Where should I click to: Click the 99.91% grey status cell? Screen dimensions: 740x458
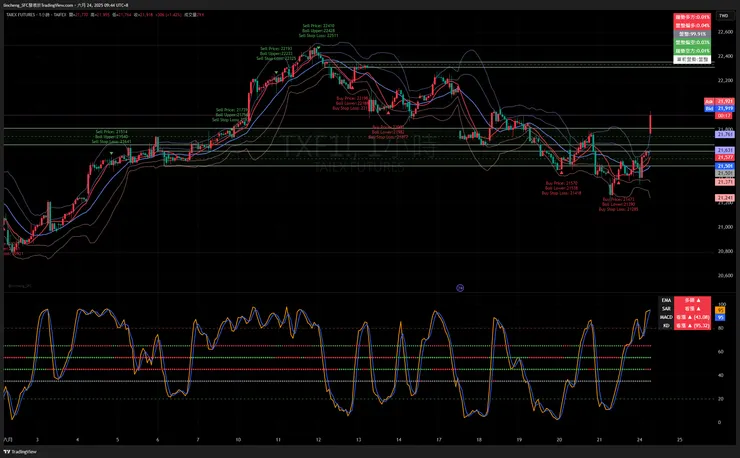coord(692,34)
